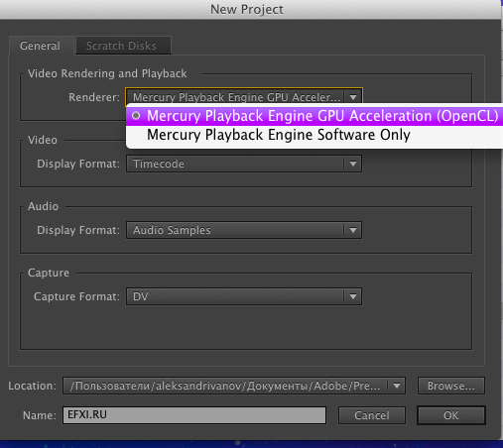This screenshot has height=448, width=503.
Task: Click the selected-item bullet next to the OpenCL option
Action: coord(136,116)
